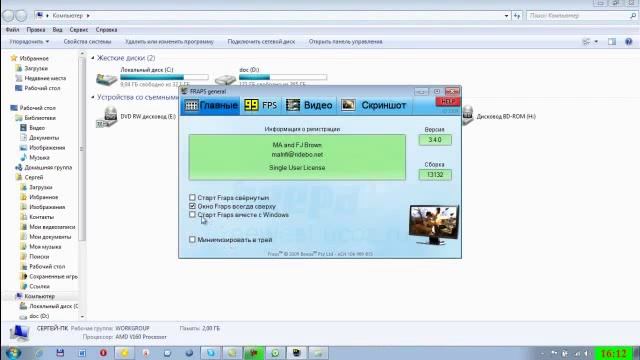Click the refresh icon beside address bar
Image resolution: width=640 pixels, height=360 pixels.
click(x=517, y=16)
